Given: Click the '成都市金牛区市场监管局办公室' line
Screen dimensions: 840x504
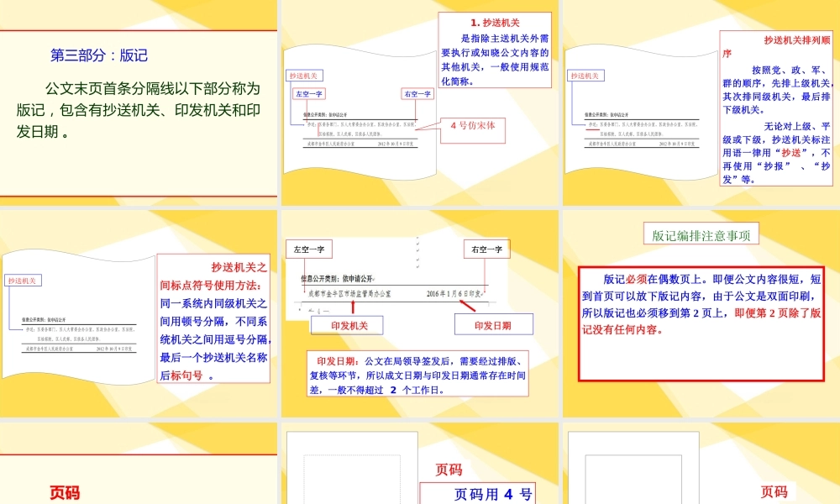Looking at the screenshot, I should 349,293.
